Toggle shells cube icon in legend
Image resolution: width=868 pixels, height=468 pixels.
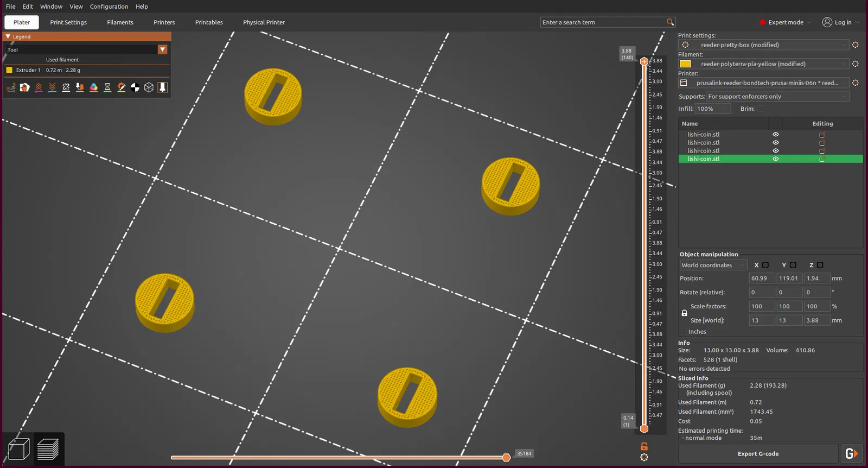tap(149, 87)
